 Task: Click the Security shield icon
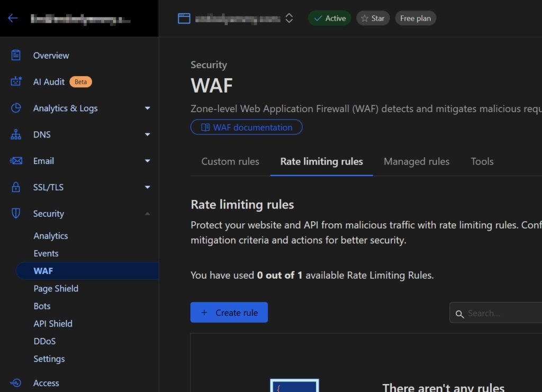point(16,214)
